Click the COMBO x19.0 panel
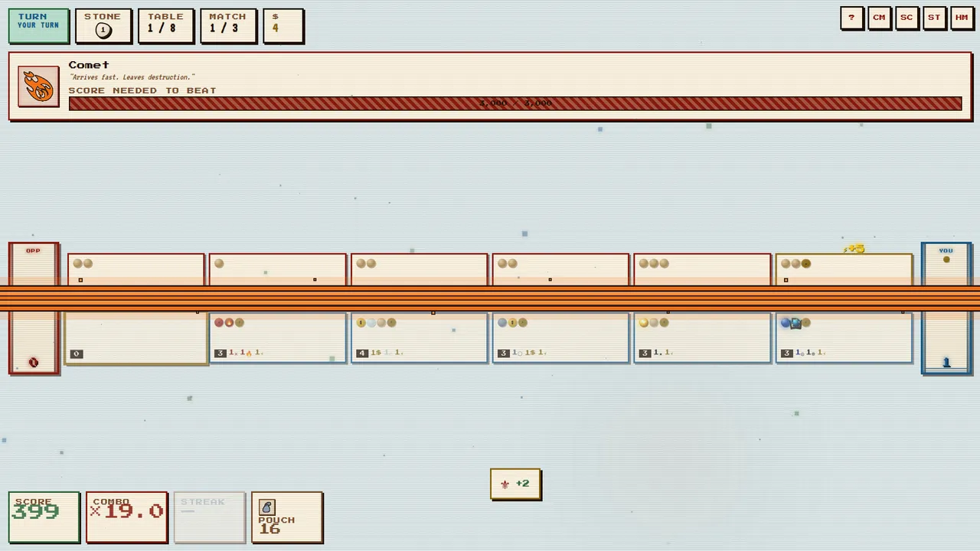 coord(126,517)
